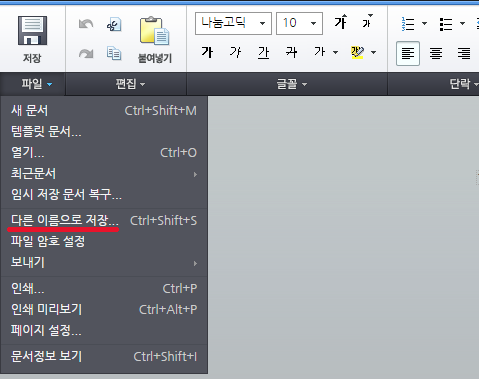The image size is (479, 379).
Task: Toggle underline 가 formatting
Action: click(263, 53)
